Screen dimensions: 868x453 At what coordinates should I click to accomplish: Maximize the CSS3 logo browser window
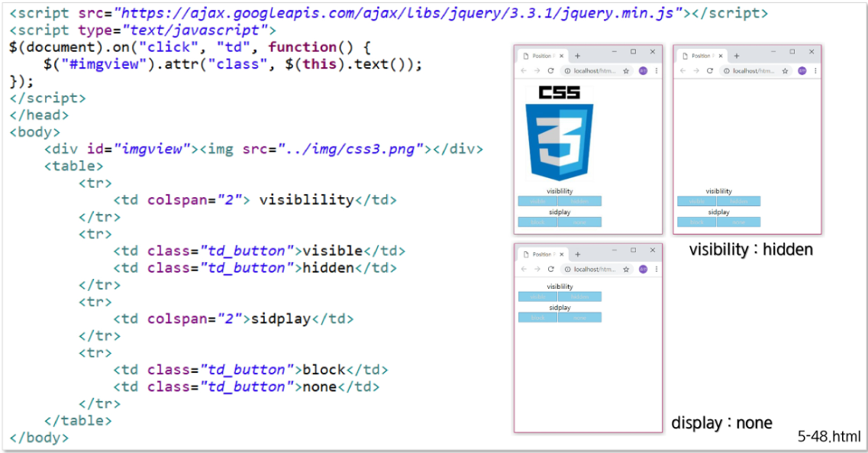click(634, 51)
